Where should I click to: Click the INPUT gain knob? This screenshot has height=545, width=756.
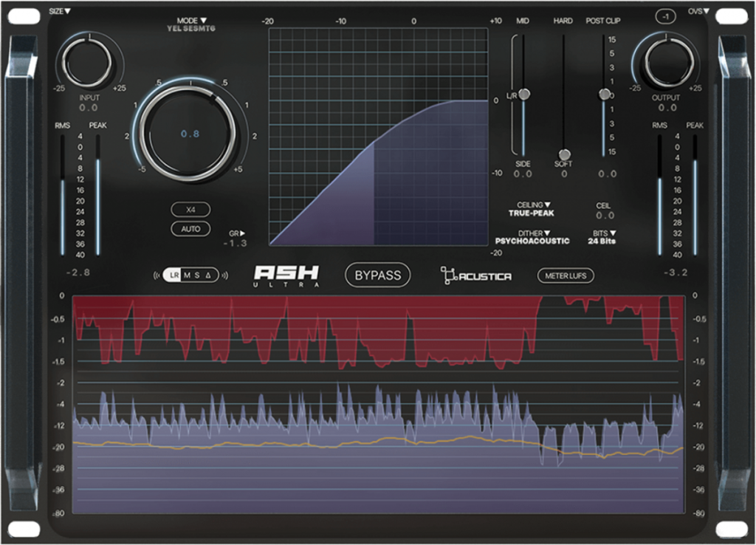pos(89,62)
